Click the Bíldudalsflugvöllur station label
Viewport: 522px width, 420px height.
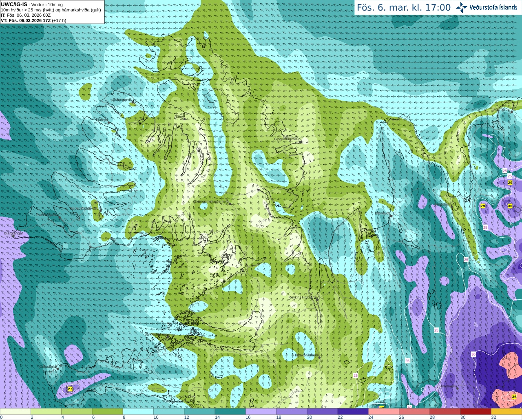pyautogui.click(x=85, y=208)
